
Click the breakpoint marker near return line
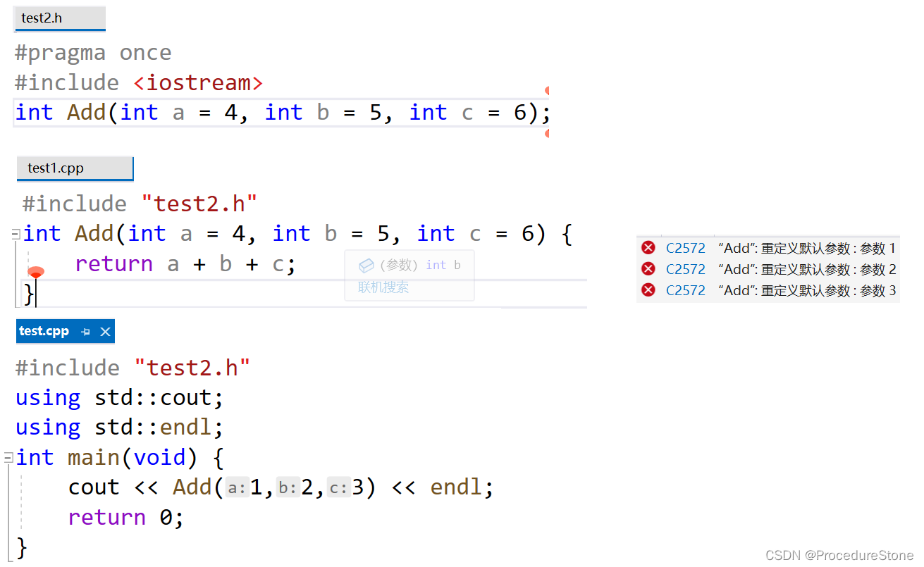click(x=35, y=273)
